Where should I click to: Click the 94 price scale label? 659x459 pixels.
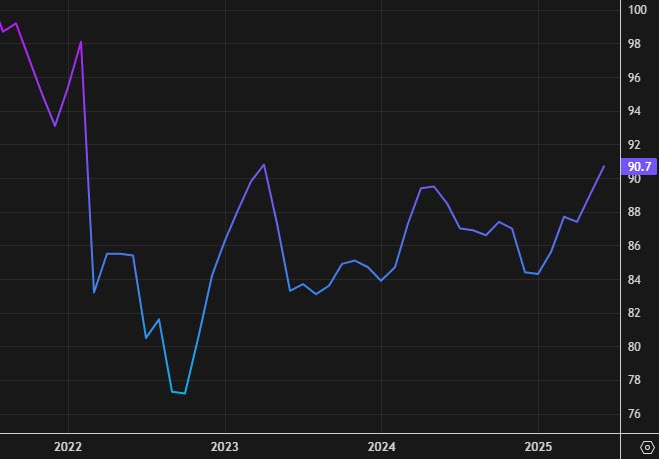click(x=636, y=111)
